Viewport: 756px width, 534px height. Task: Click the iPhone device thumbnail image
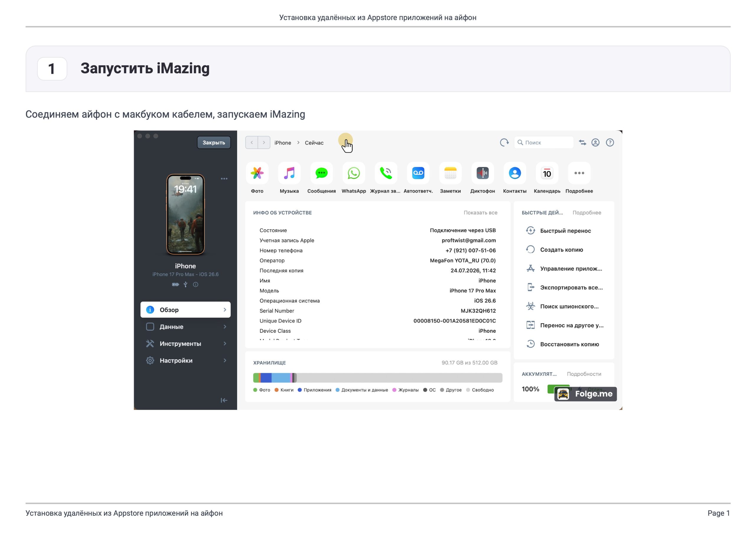[185, 214]
